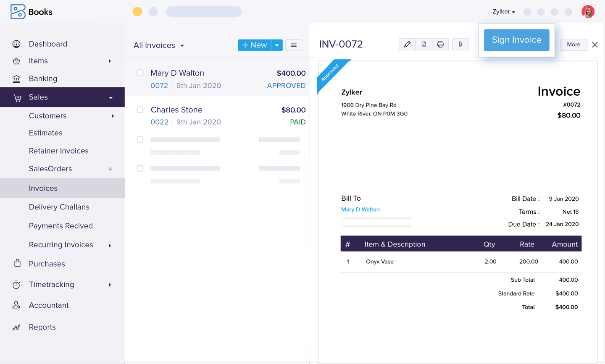Expand the dropdown arrow next to New
Image resolution: width=605 pixels, height=364 pixels.
pyautogui.click(x=277, y=45)
